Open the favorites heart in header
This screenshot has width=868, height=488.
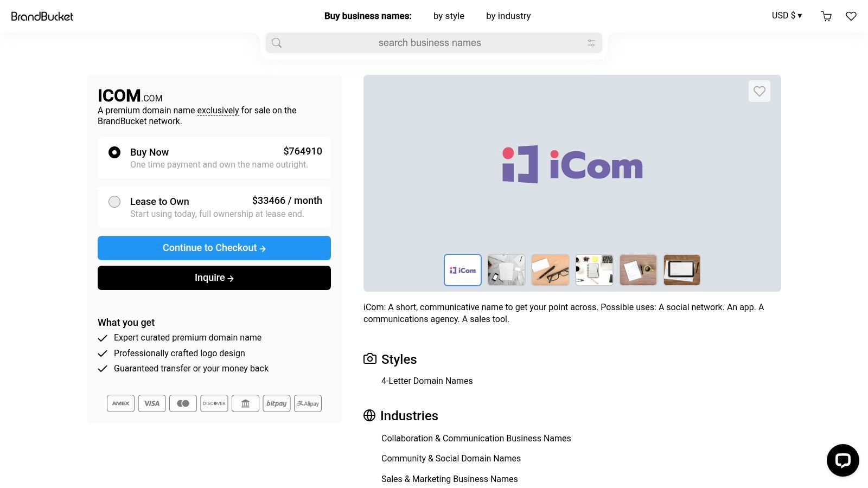pyautogui.click(x=851, y=16)
